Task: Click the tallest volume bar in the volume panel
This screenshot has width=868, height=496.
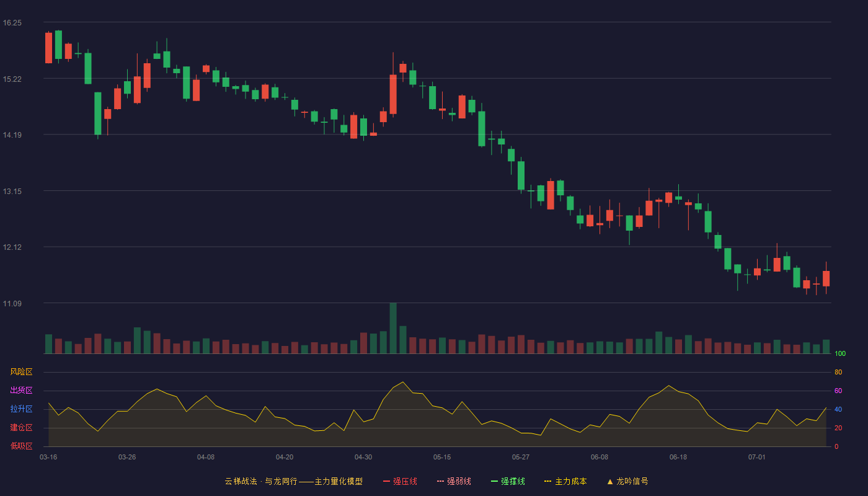Action: pyautogui.click(x=393, y=328)
